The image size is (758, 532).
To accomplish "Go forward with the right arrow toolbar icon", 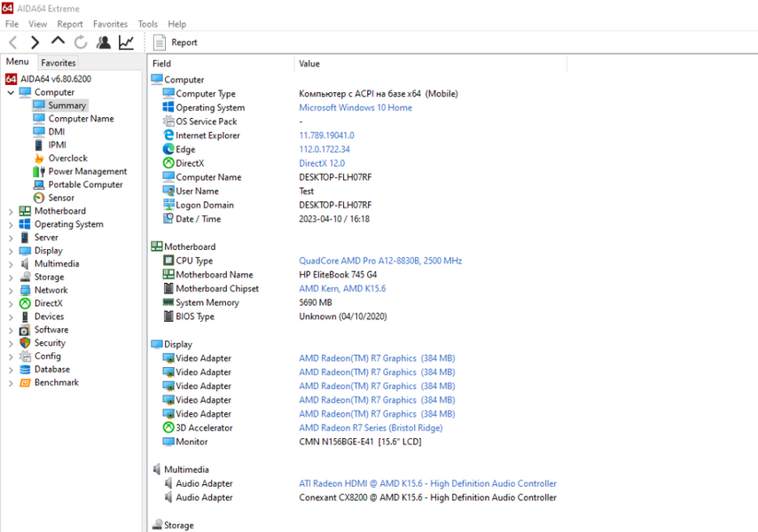I will pyautogui.click(x=35, y=43).
